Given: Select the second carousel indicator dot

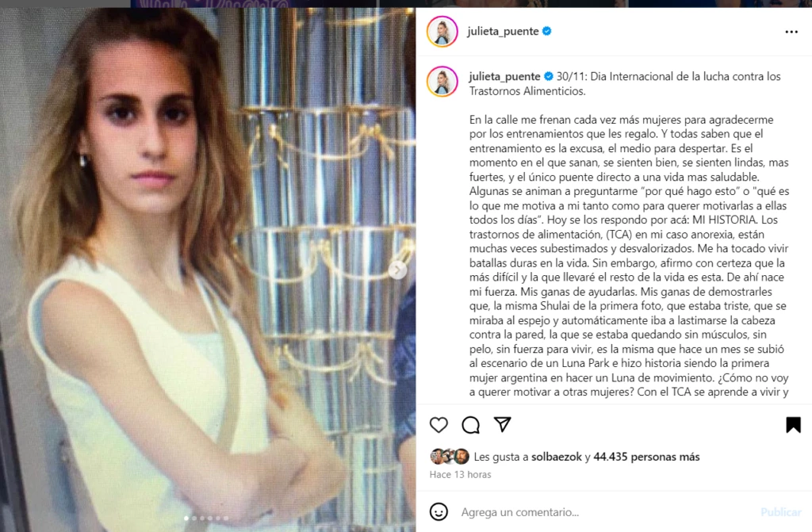Looking at the screenshot, I should [x=194, y=518].
